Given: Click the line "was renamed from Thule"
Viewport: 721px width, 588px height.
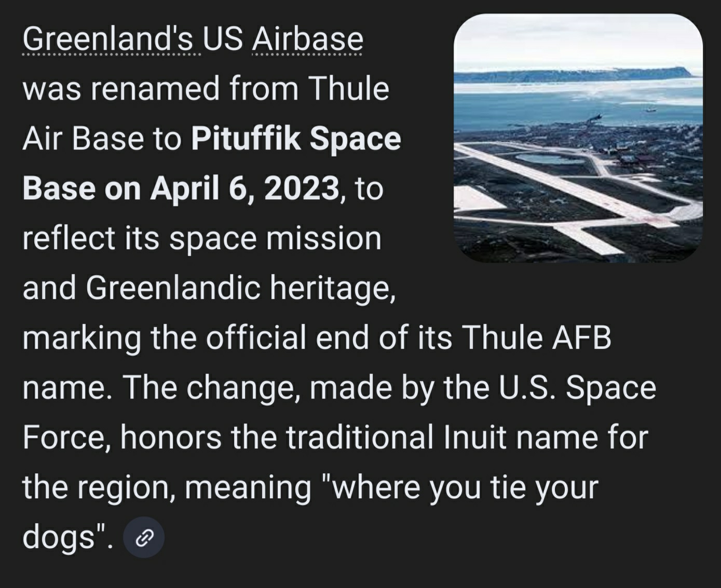Looking at the screenshot, I should click(206, 89).
